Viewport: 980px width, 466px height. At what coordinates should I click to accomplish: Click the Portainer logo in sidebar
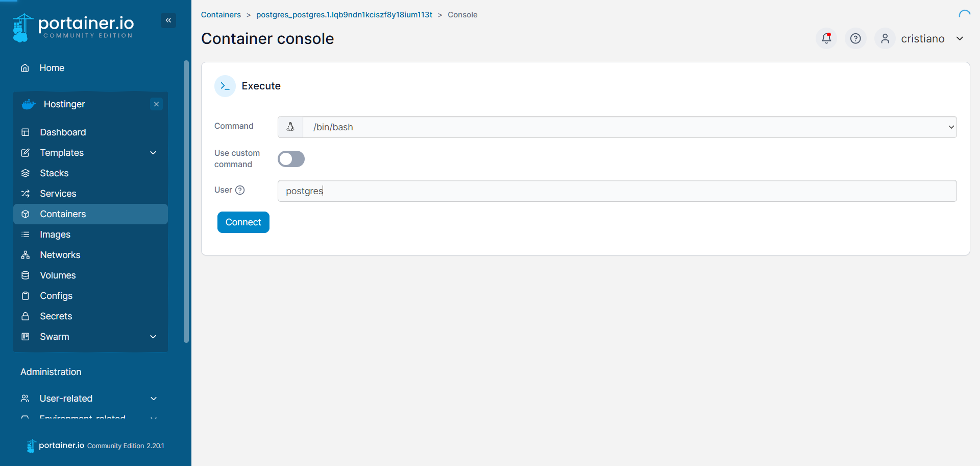tap(73, 27)
